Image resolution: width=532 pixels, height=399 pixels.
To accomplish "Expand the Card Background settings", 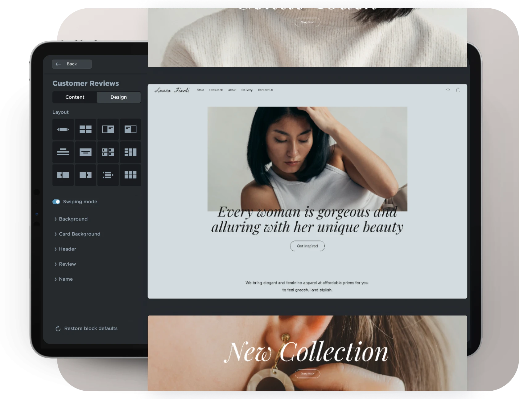I will pos(79,234).
